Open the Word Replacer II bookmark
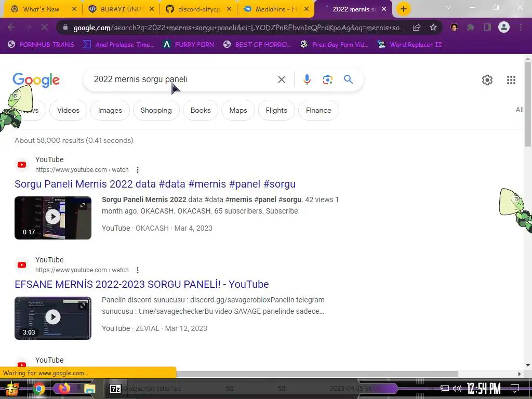Viewport: 532px width, 399px height. (410, 45)
